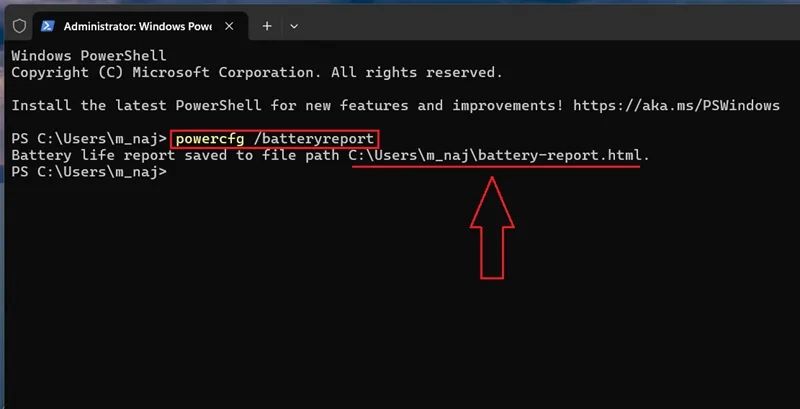Close the Windows PowerShell tab

click(230, 26)
